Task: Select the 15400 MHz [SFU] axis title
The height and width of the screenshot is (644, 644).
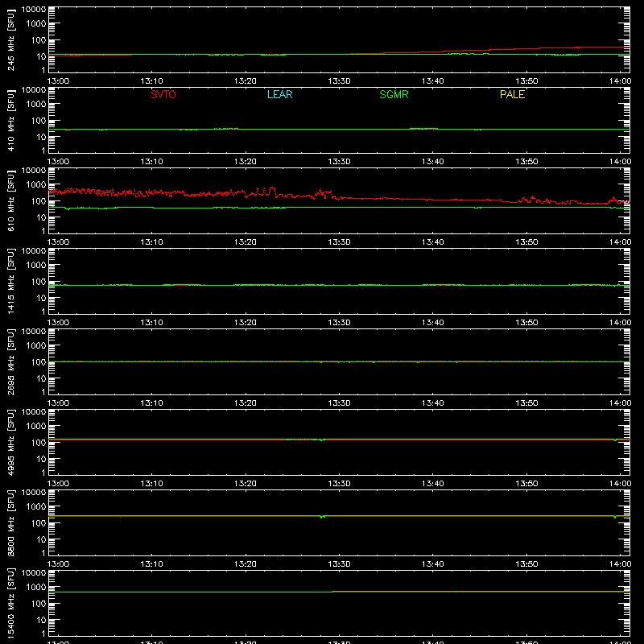Action: [10, 603]
